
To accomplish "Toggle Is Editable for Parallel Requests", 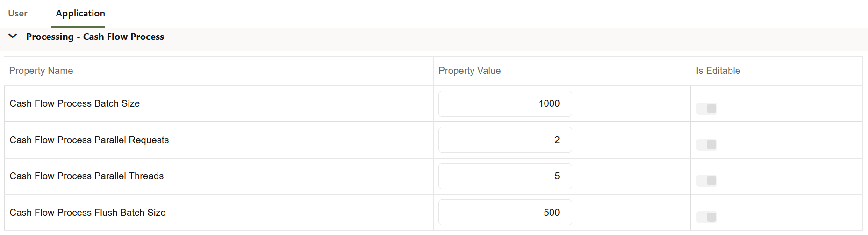I will tap(706, 145).
